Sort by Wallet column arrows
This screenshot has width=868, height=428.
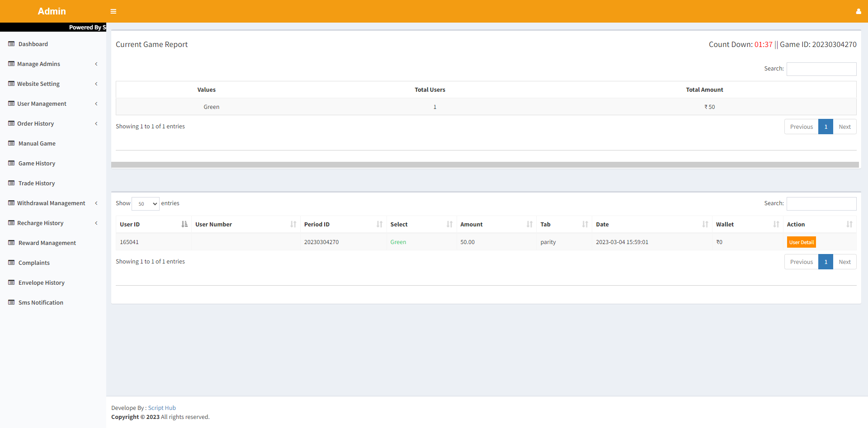tap(776, 224)
